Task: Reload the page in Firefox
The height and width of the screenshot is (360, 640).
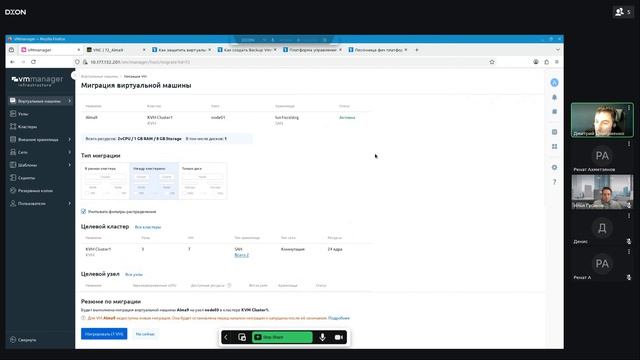Action: coord(33,62)
